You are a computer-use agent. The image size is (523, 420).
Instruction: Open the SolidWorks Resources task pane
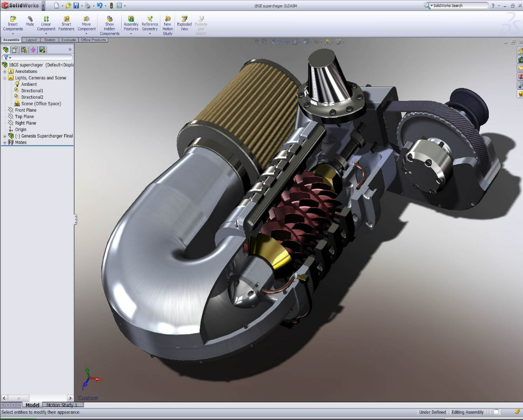pyautogui.click(x=520, y=51)
